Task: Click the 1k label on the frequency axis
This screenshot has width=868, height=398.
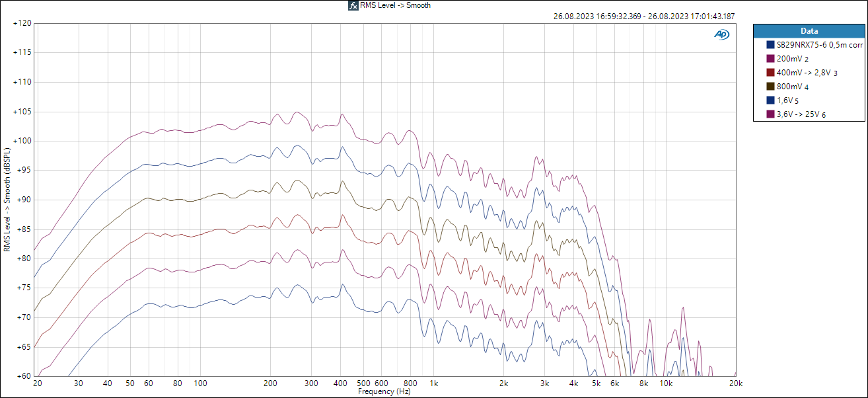Action: click(x=434, y=383)
